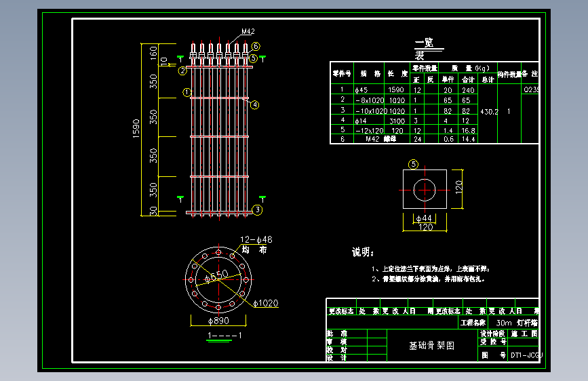Click the 说明: heading
The image size is (588, 381).
click(363, 252)
